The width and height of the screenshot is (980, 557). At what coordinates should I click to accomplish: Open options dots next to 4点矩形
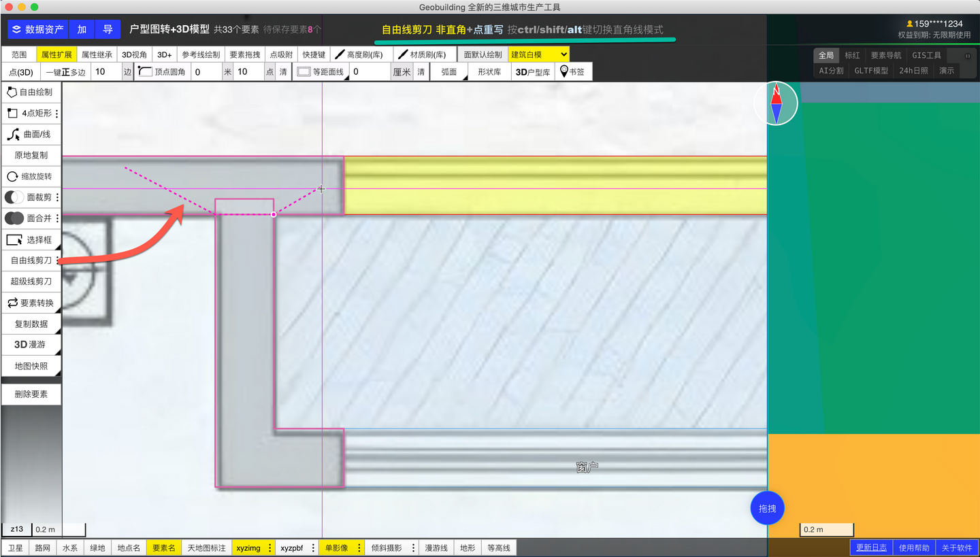click(57, 114)
